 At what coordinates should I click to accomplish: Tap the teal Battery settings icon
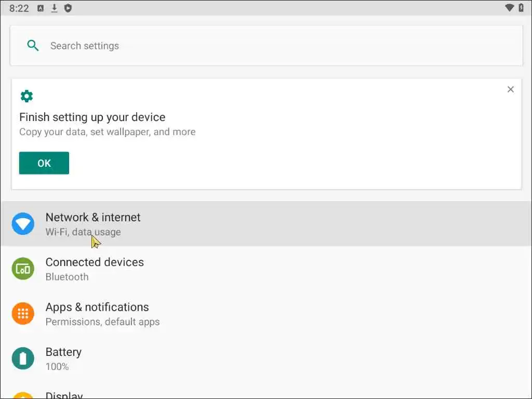pos(23,358)
